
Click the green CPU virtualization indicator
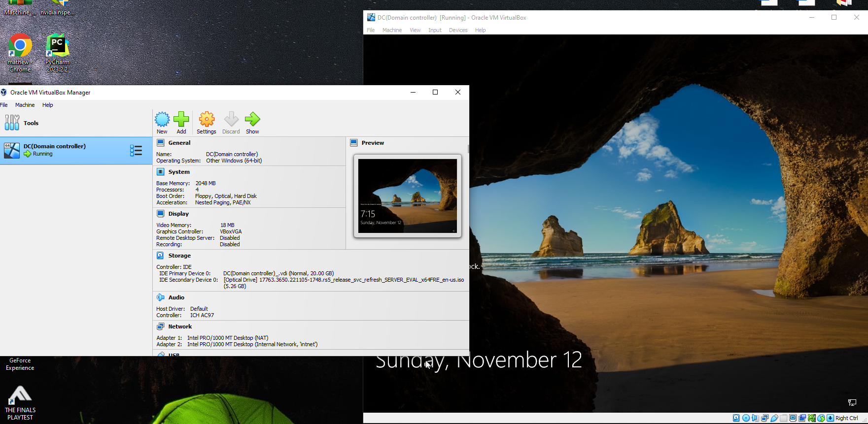tap(812, 418)
